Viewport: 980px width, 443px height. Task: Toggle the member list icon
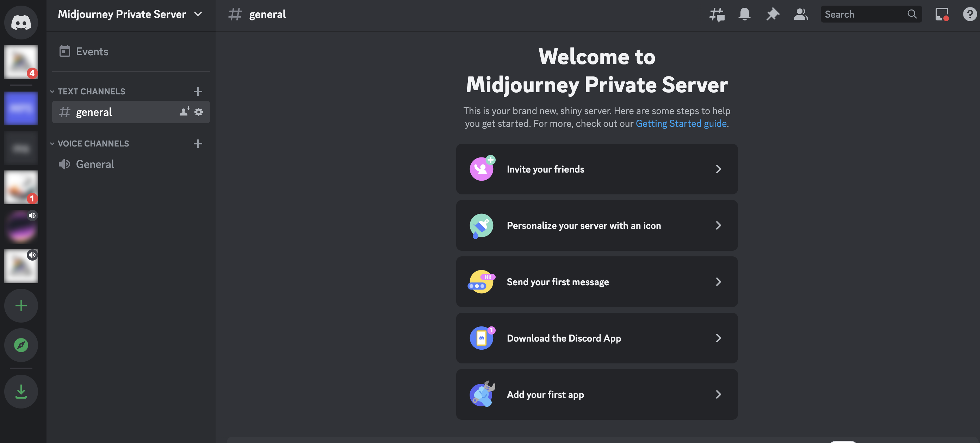click(800, 14)
